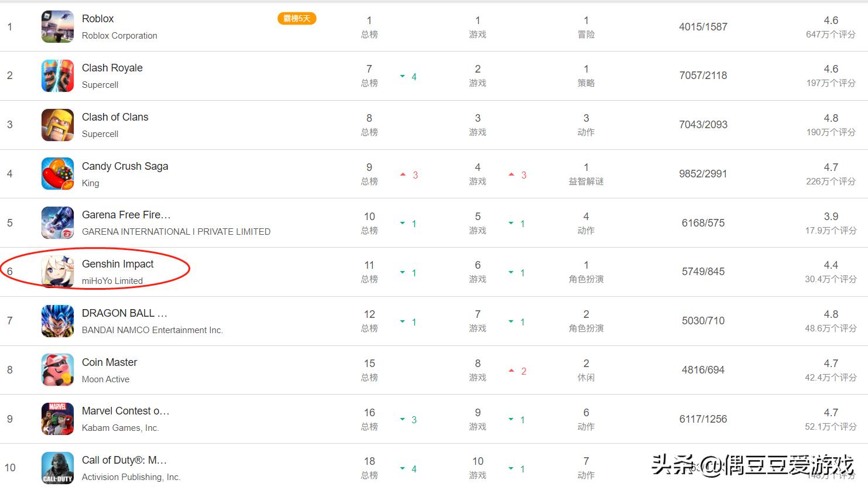Click Marvel Contest category rank 6 动作
Screen dimensions: 868x490
pos(586,419)
